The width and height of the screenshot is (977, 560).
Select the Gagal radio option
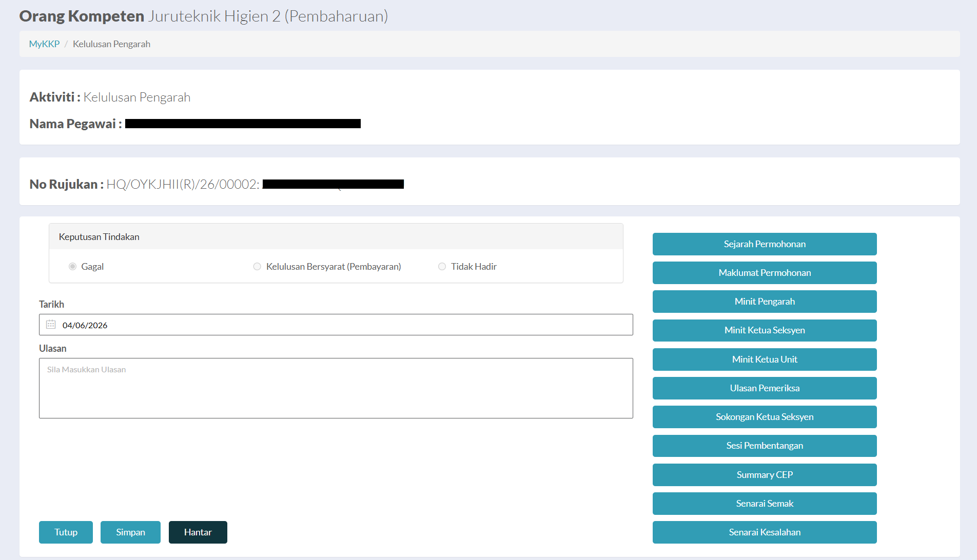[x=72, y=267]
